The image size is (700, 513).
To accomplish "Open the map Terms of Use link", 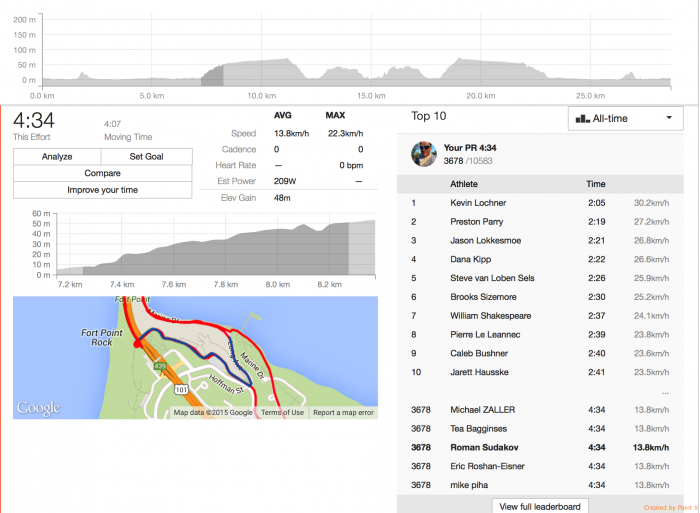I will (282, 413).
